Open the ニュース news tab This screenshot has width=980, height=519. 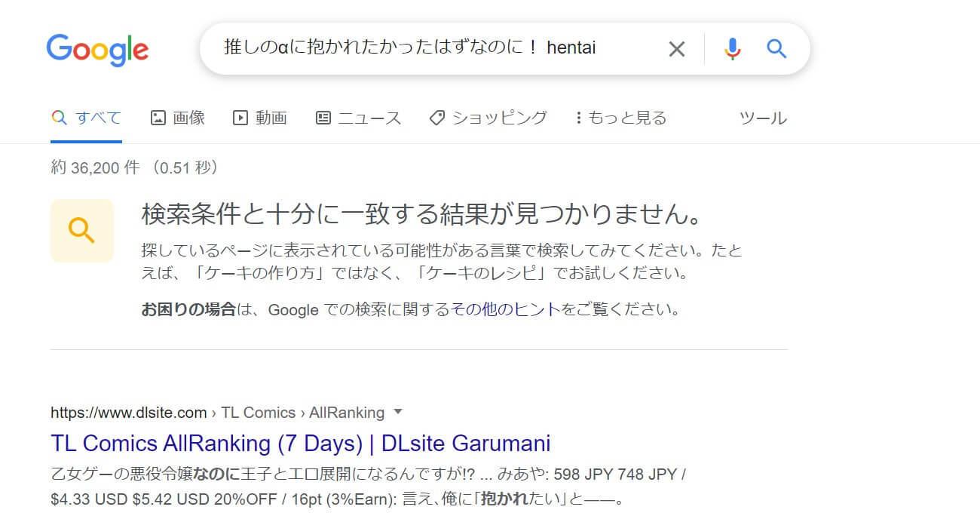[x=358, y=118]
